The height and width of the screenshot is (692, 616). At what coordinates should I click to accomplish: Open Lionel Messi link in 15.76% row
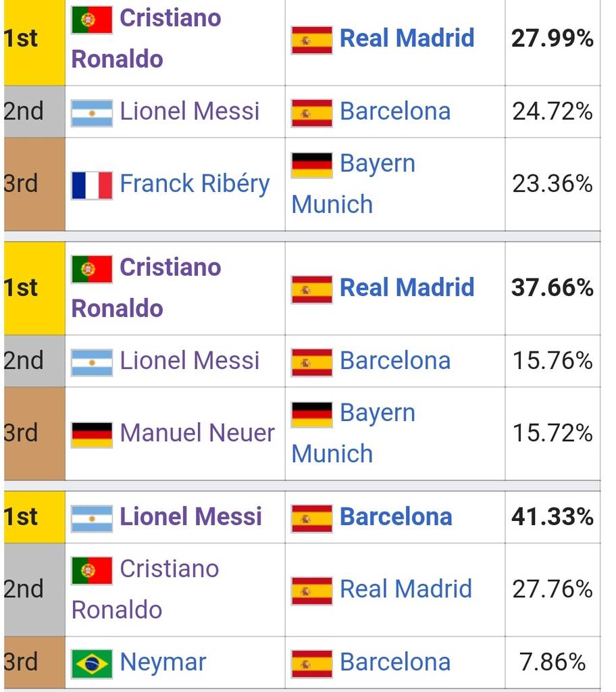pos(189,361)
